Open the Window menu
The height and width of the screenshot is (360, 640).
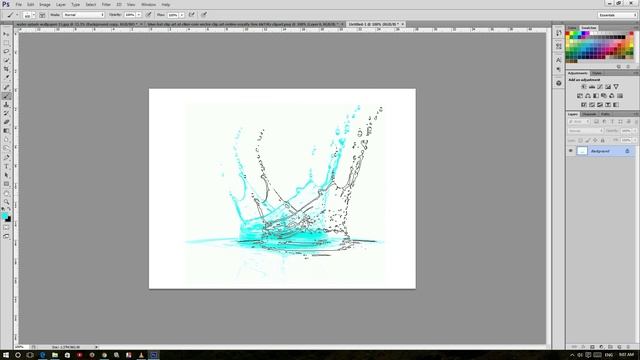pos(148,4)
